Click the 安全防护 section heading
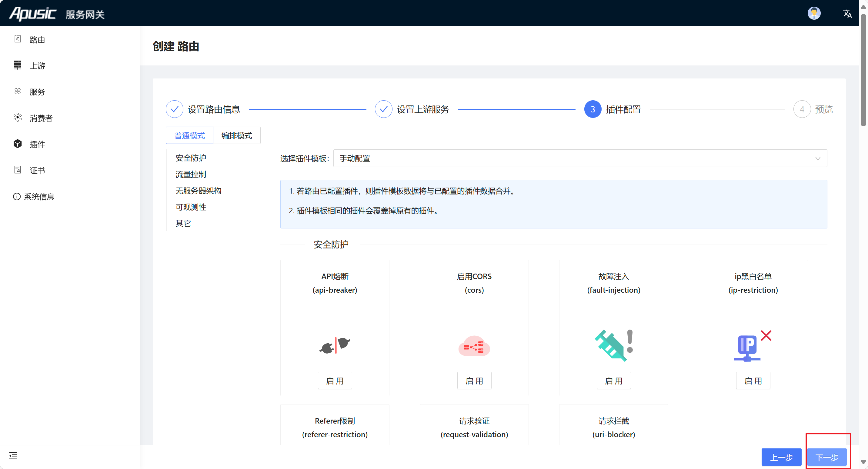This screenshot has height=469, width=868. tap(331, 244)
